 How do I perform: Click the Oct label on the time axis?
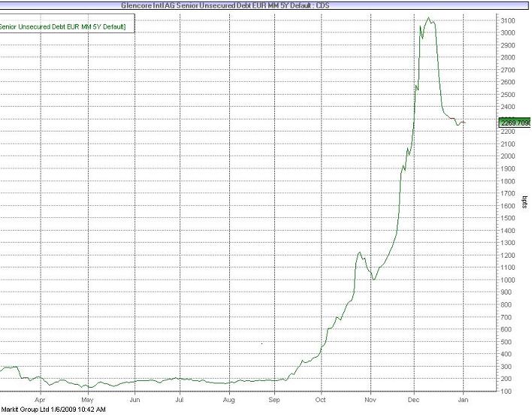tap(321, 400)
